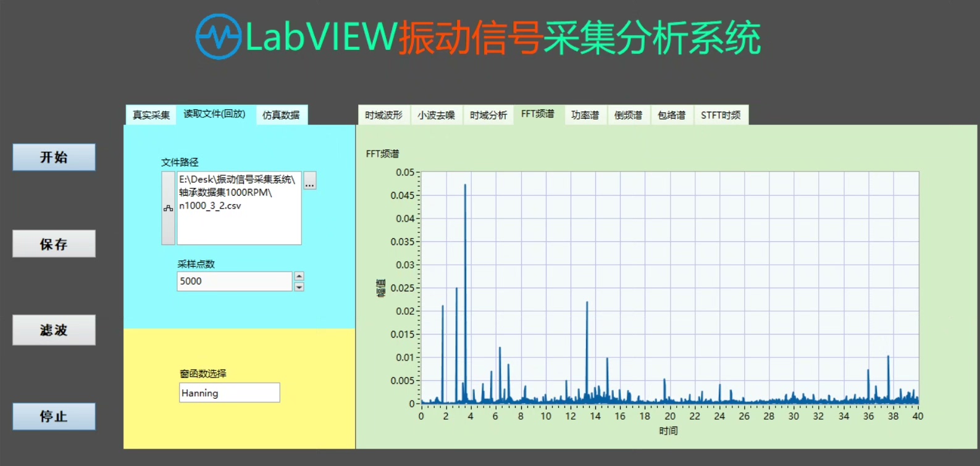Click the LabVIEW振动信号采集分析系统 title text

pyautogui.click(x=503, y=38)
